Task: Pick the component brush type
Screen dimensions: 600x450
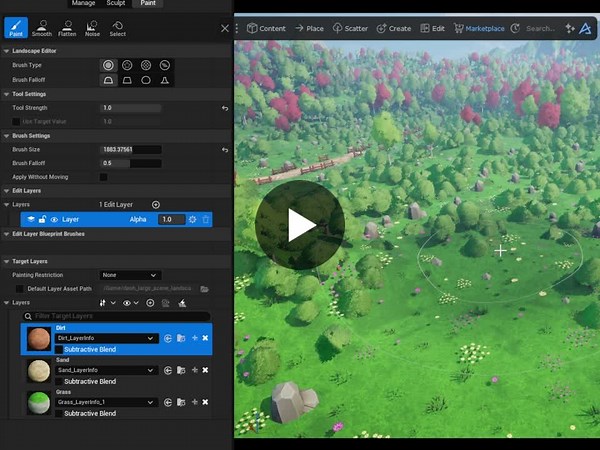Action: [x=165, y=65]
